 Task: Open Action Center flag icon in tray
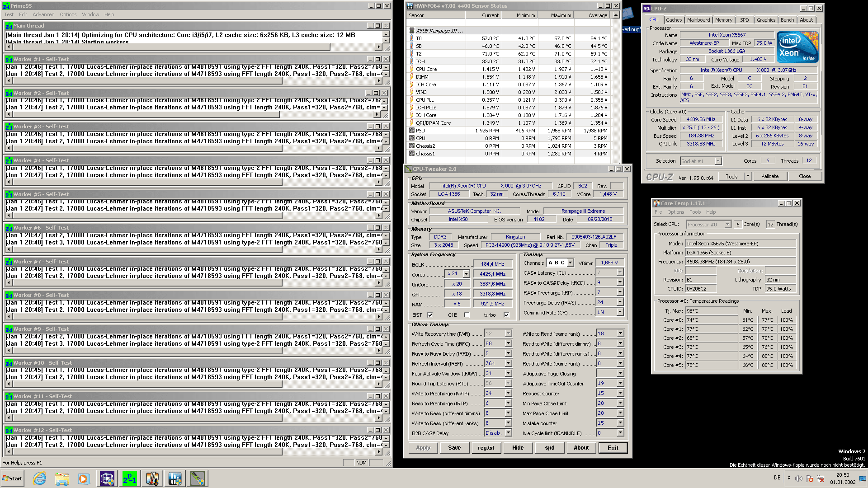pyautogui.click(x=810, y=479)
